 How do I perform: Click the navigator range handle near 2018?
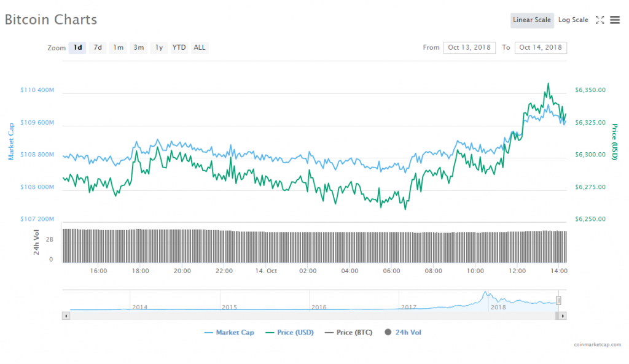click(x=558, y=300)
